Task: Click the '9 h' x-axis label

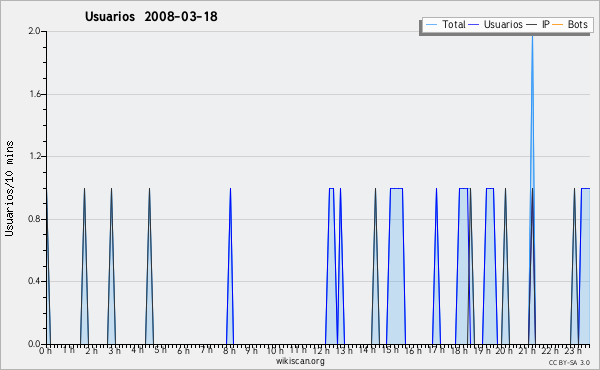Action: tap(251, 351)
